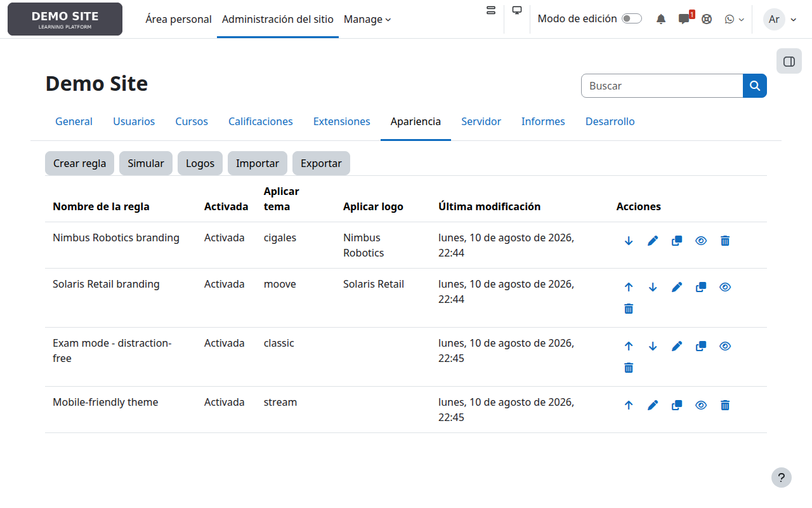812x508 pixels.
Task: Open the help question mark button
Action: (782, 478)
